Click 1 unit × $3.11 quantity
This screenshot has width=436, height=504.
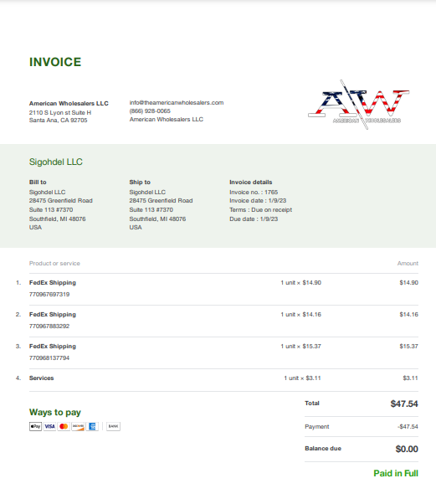click(x=302, y=378)
